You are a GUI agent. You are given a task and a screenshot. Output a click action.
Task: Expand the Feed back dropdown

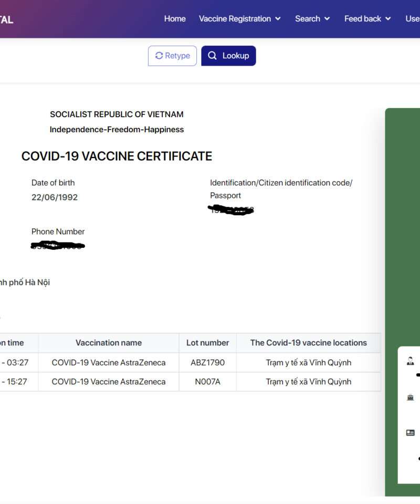click(367, 18)
